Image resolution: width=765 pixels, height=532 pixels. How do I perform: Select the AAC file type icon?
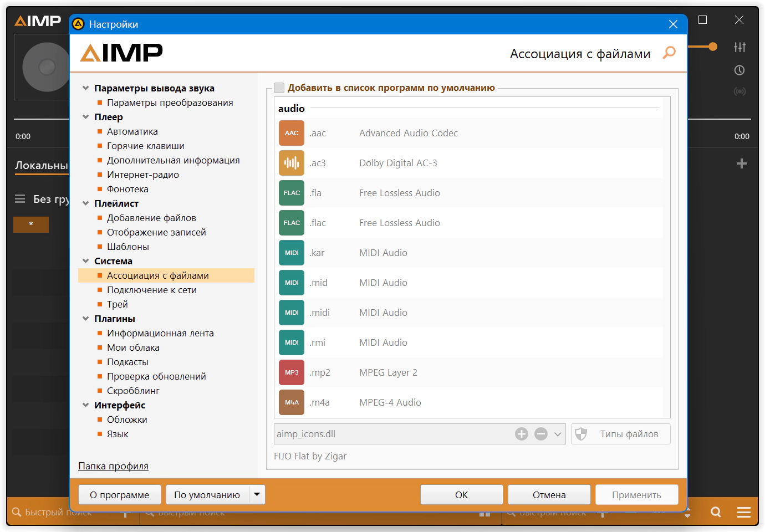click(292, 133)
